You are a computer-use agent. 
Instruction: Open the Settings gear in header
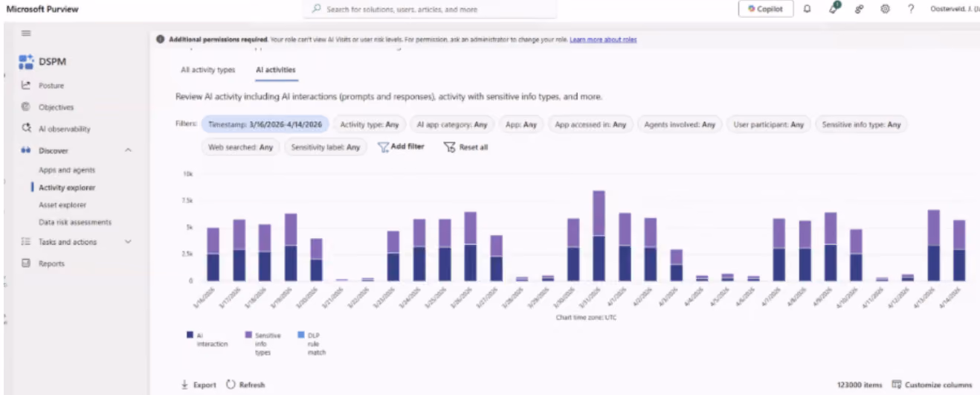pos(885,9)
